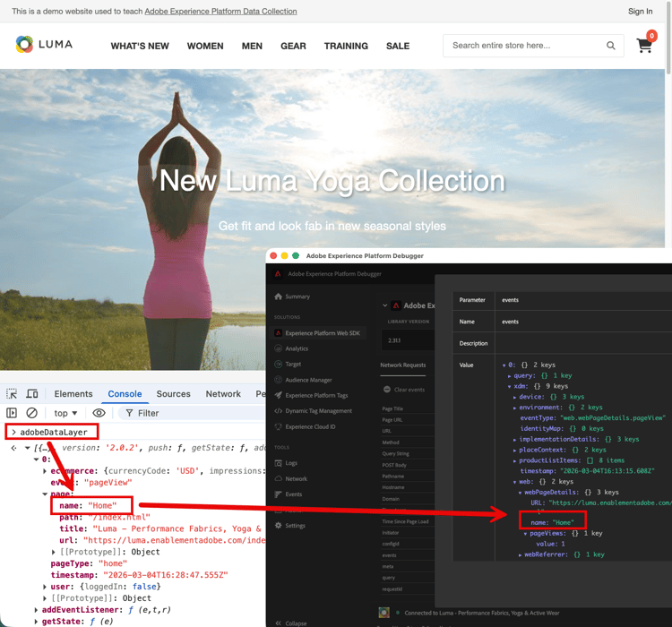Click Summary home icon in Debugger
Screen dimensions: 672x627
point(278,296)
